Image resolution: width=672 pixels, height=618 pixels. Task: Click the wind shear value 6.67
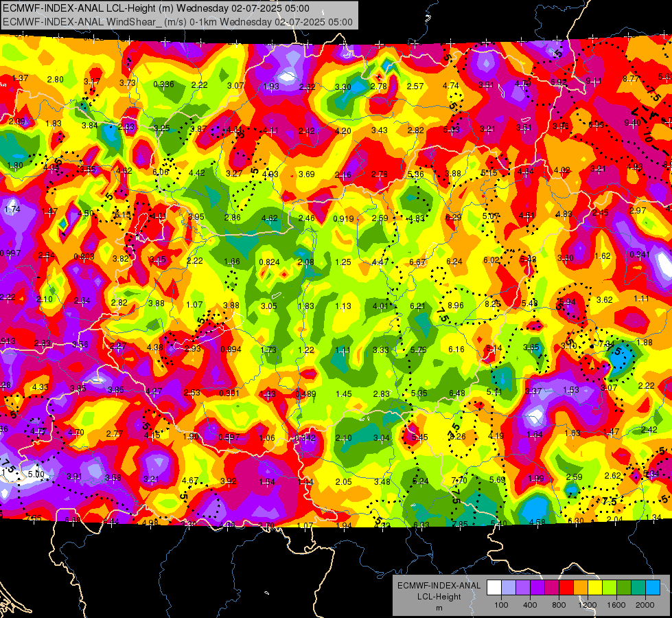[x=417, y=262]
